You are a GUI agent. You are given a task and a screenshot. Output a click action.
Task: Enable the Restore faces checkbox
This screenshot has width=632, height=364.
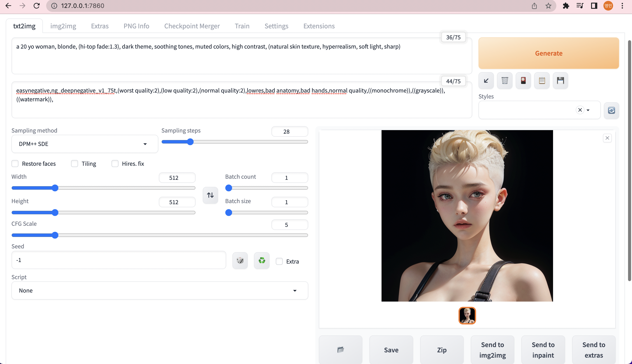click(x=15, y=164)
